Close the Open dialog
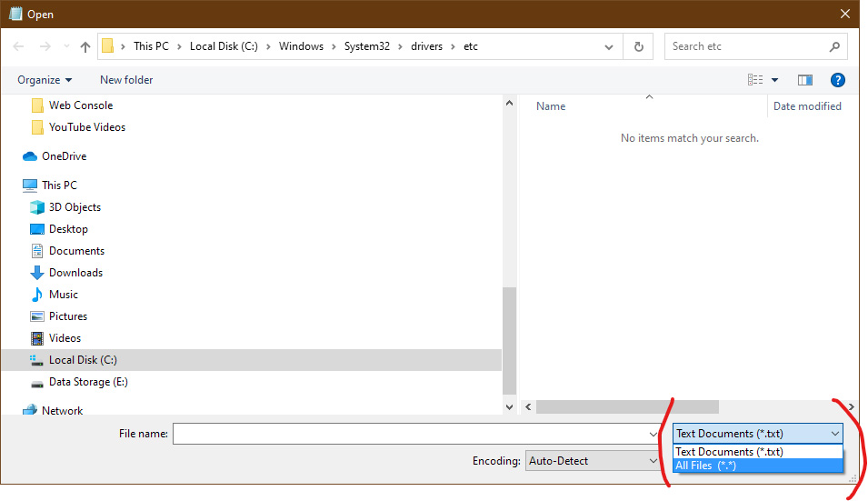The height and width of the screenshot is (501, 868). click(x=844, y=14)
